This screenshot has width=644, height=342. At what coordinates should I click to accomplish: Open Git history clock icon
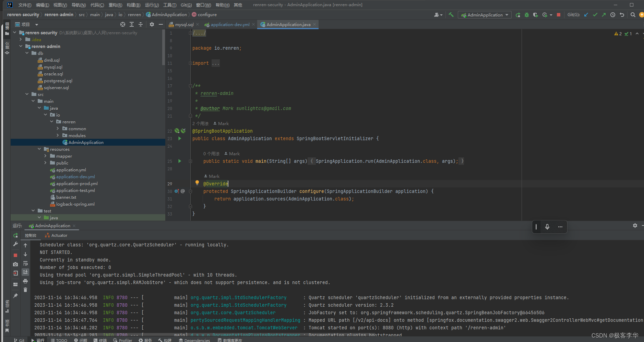613,15
